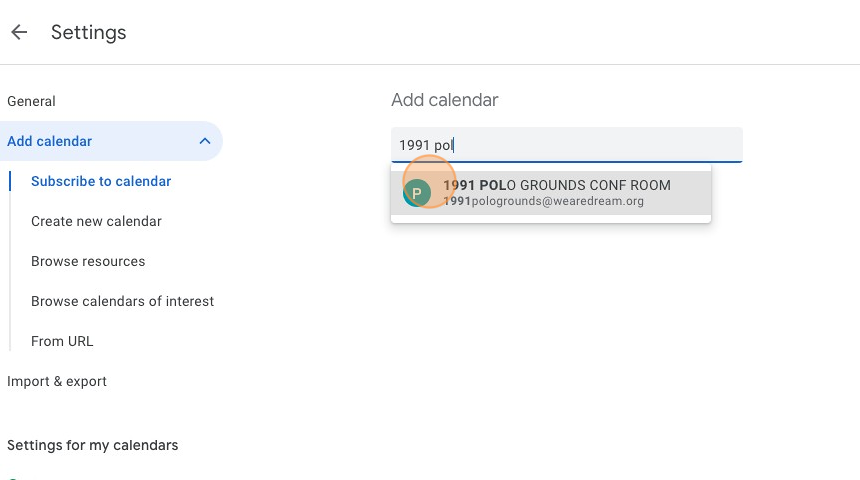Click the calendar color dot at bottom-left
The image size is (860, 480).
coord(13,478)
